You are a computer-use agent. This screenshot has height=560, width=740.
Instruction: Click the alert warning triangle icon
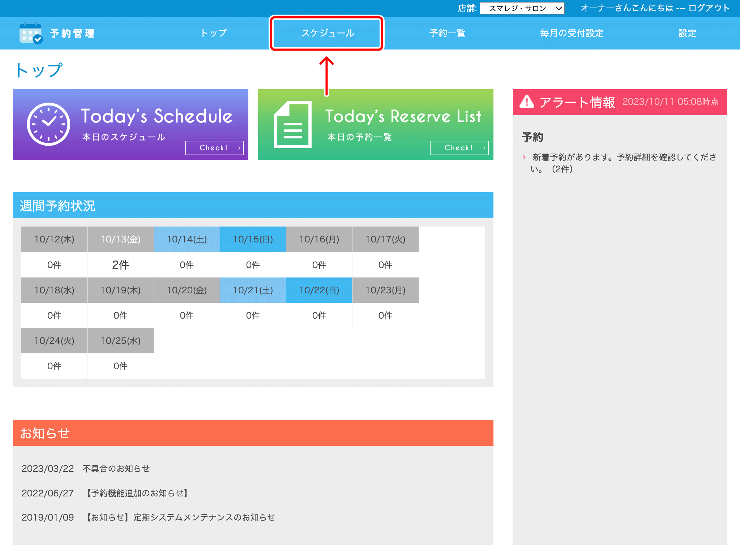point(527,102)
